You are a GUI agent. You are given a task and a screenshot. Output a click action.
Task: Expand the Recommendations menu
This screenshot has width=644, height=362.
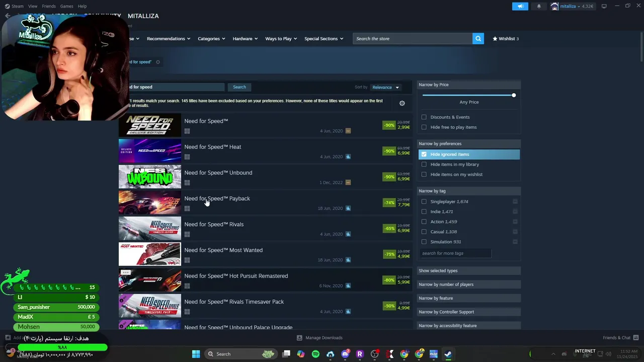[169, 39]
